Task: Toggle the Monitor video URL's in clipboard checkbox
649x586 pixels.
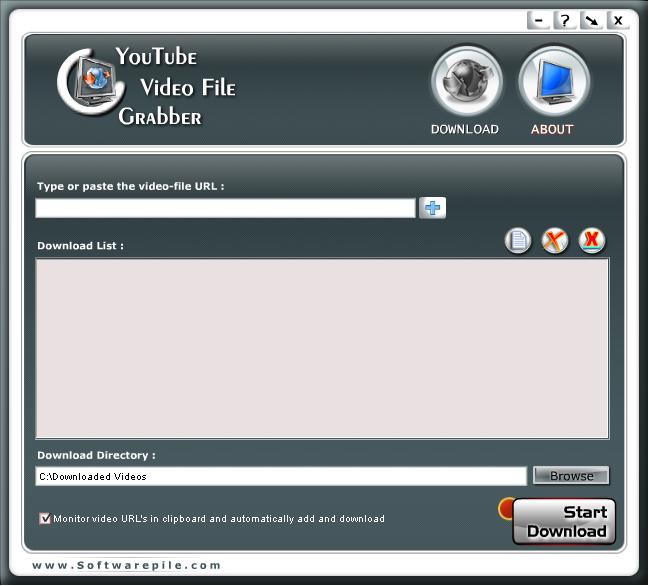Action: [x=45, y=518]
